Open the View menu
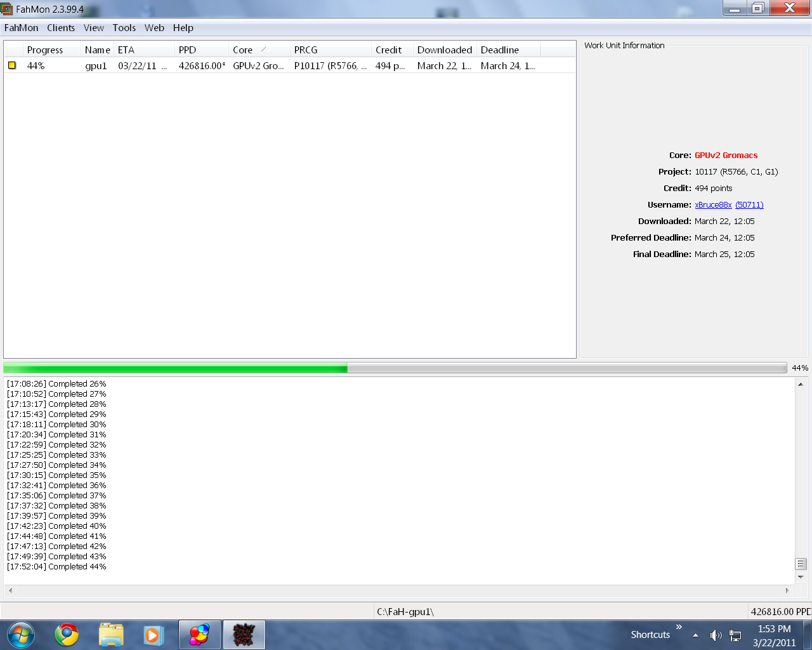Image resolution: width=812 pixels, height=650 pixels. click(x=94, y=28)
